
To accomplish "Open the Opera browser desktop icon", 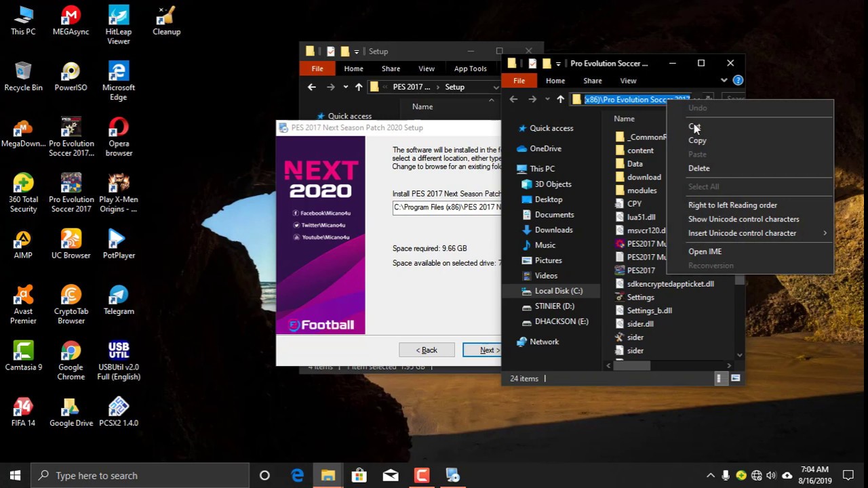I will click(119, 137).
